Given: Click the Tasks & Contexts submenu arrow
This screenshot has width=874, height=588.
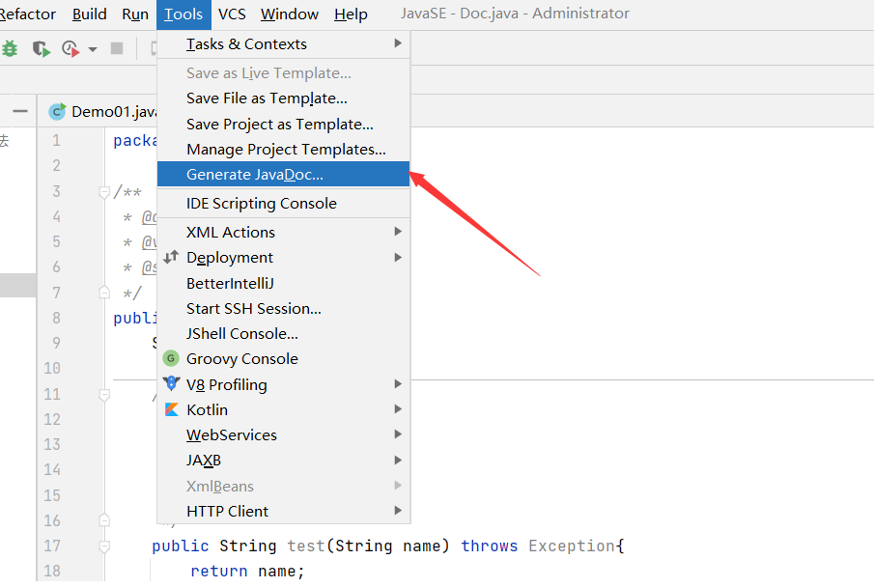Looking at the screenshot, I should pyautogui.click(x=398, y=42).
